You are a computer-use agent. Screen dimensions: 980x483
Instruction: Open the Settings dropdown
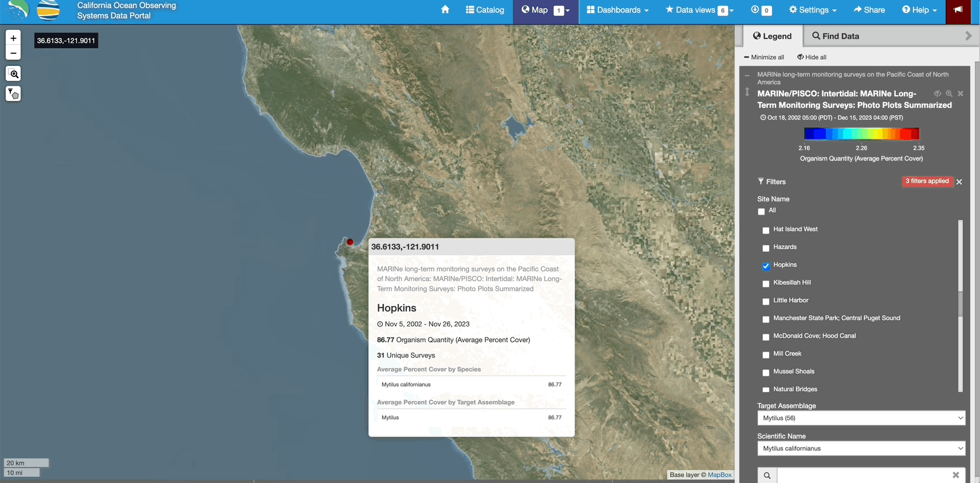point(813,10)
